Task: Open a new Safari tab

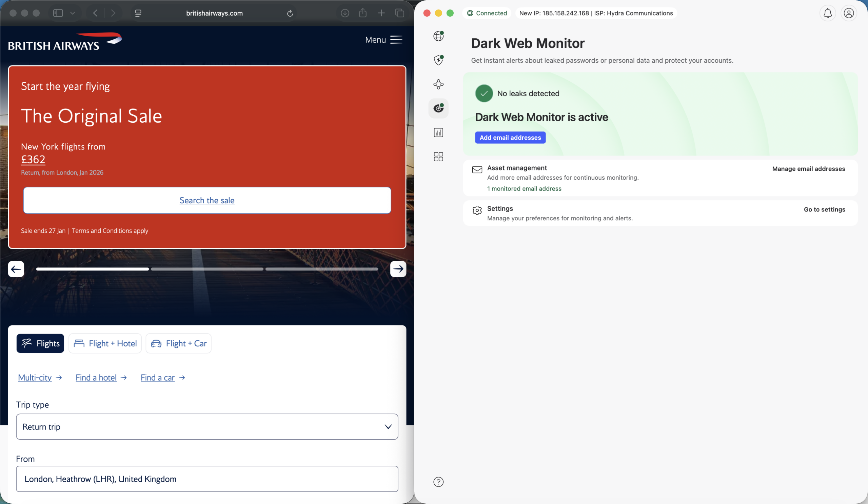Action: point(381,13)
